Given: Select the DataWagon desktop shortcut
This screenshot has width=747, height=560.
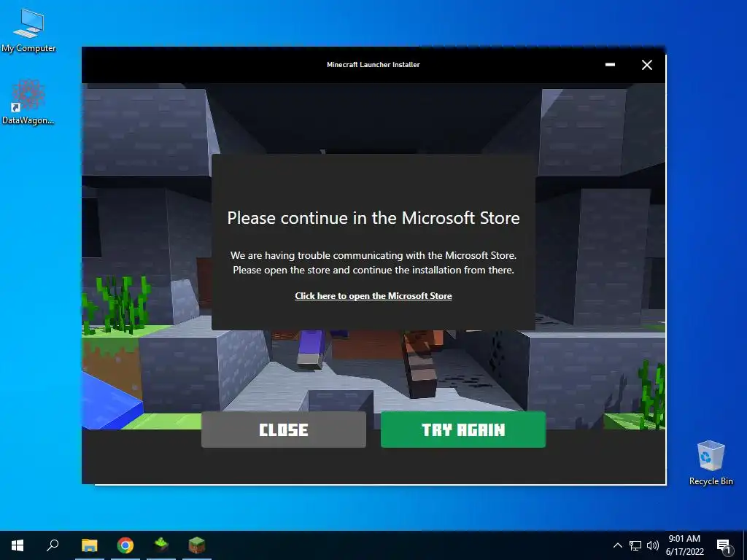Looking at the screenshot, I should pyautogui.click(x=28, y=102).
